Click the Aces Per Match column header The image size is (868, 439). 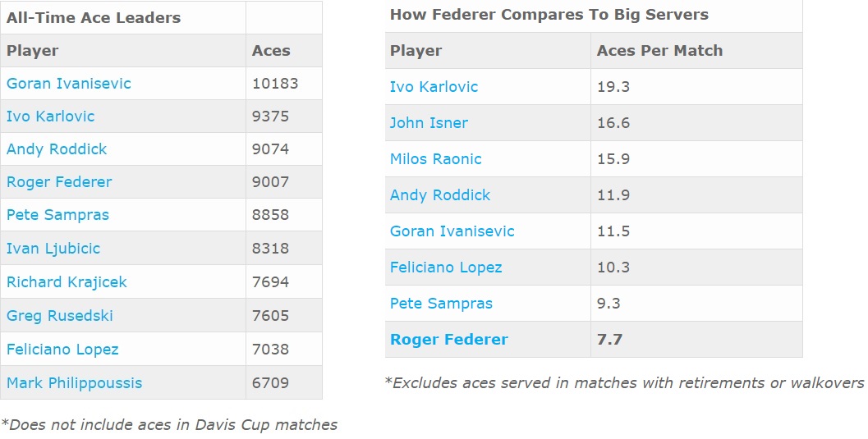tap(659, 51)
